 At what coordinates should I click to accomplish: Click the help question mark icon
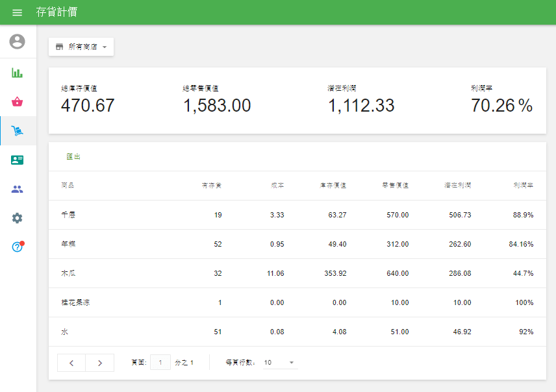18,247
